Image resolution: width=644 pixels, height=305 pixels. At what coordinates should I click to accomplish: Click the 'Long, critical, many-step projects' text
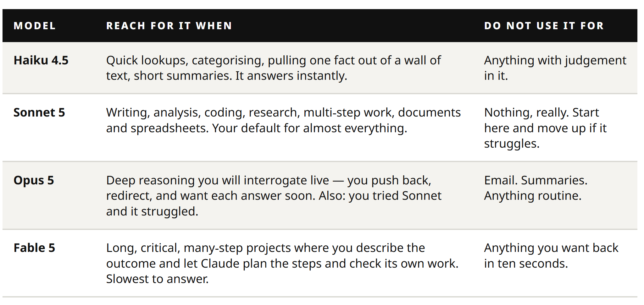pos(282,263)
